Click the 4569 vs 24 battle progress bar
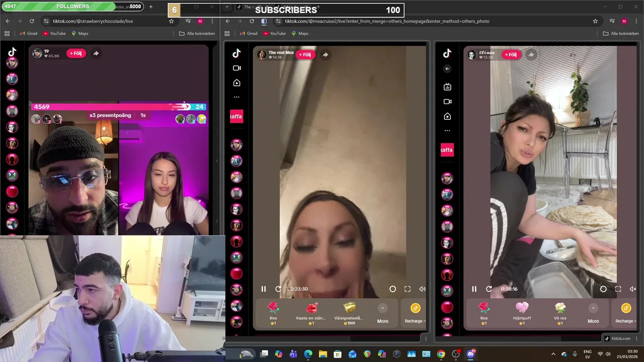This screenshot has height=362, width=644. 119,107
